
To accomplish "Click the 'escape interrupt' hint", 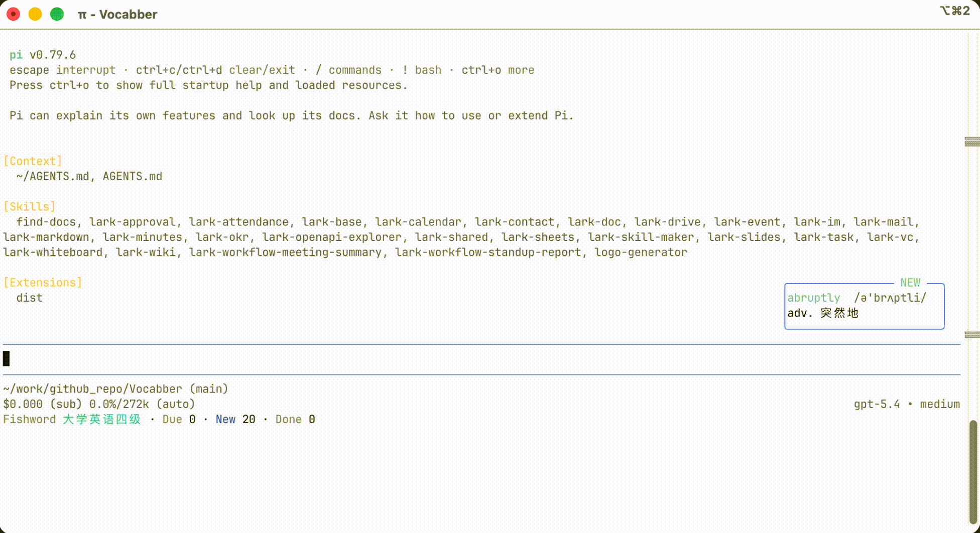I will click(63, 70).
